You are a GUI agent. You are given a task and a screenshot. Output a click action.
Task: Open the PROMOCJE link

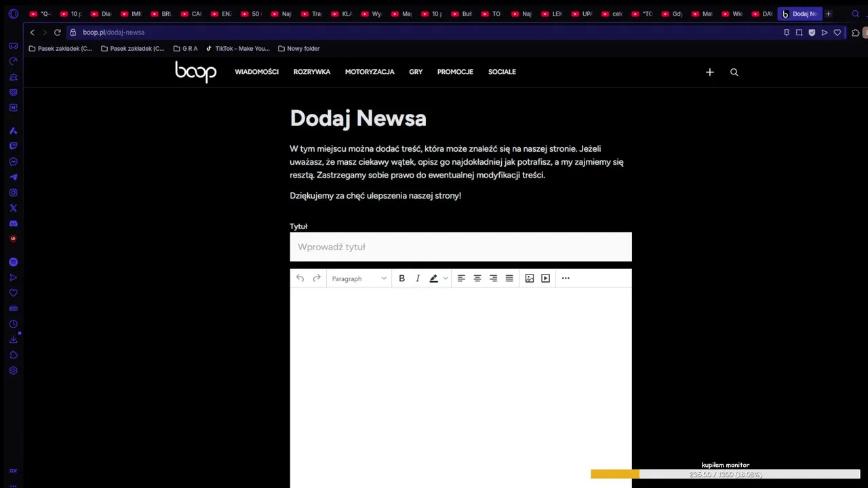click(455, 72)
